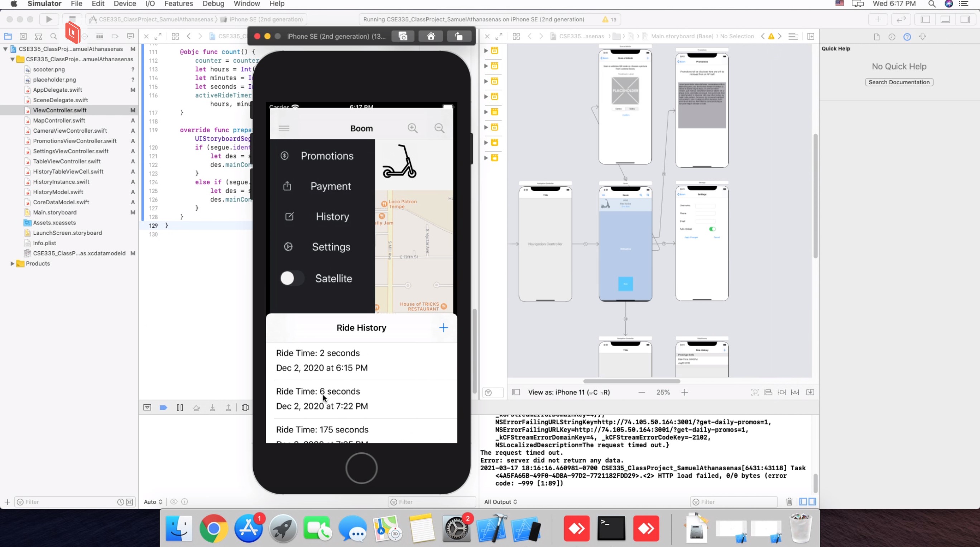Click the Xcode Run play button

49,19
